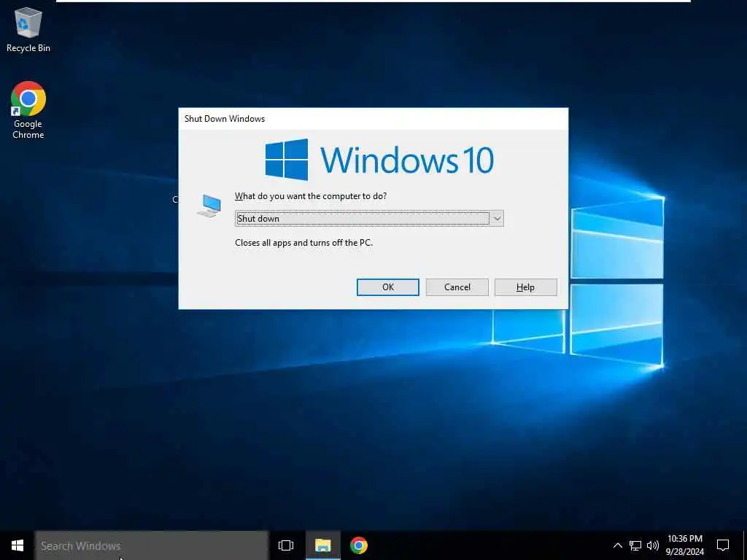Select the Google Chrome desktop shortcut

point(28,111)
